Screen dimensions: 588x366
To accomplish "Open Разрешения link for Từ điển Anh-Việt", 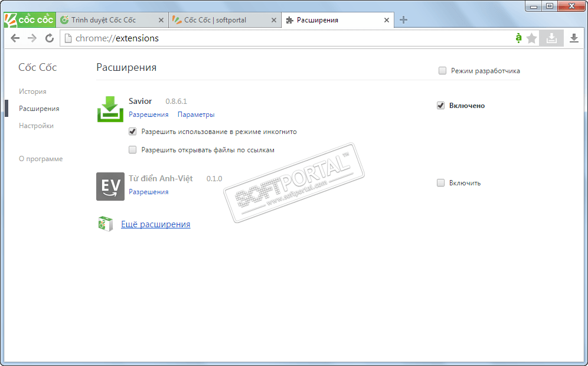I will tap(149, 192).
